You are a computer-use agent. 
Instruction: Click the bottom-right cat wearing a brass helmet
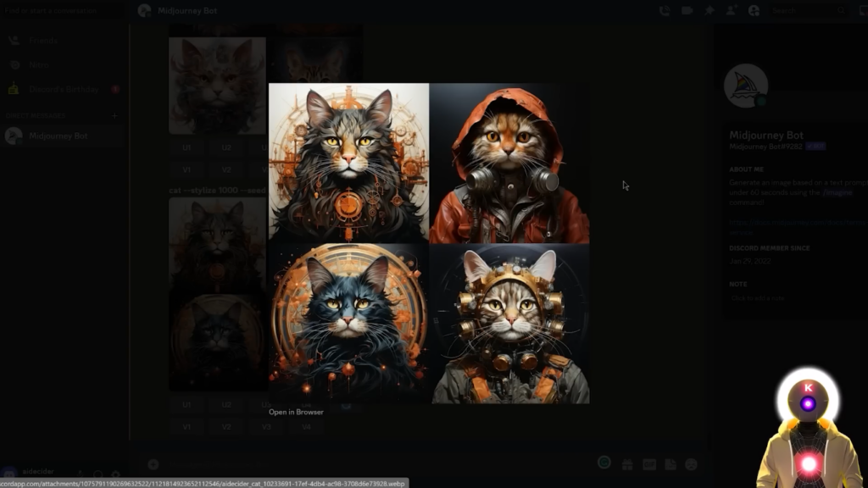coord(509,324)
